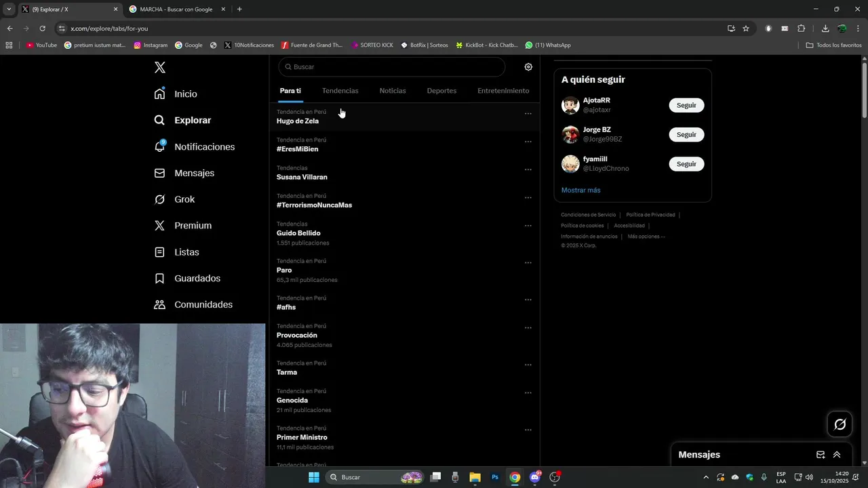Open more options for Susana Villaran
The height and width of the screenshot is (488, 868).
528,169
